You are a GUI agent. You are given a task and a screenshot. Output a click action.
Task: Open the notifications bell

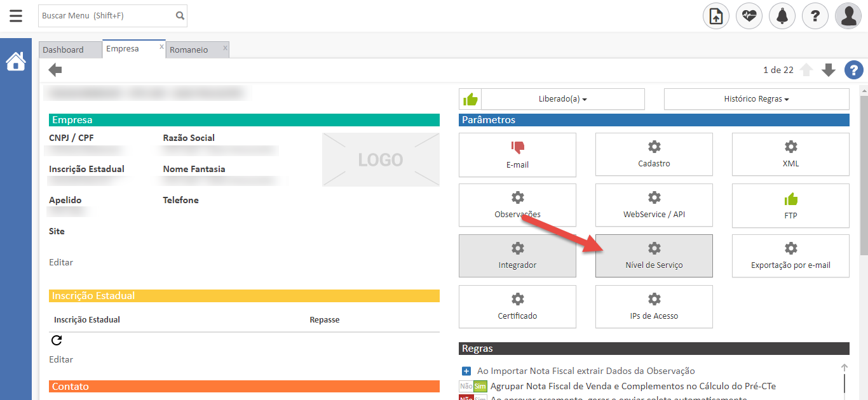782,16
